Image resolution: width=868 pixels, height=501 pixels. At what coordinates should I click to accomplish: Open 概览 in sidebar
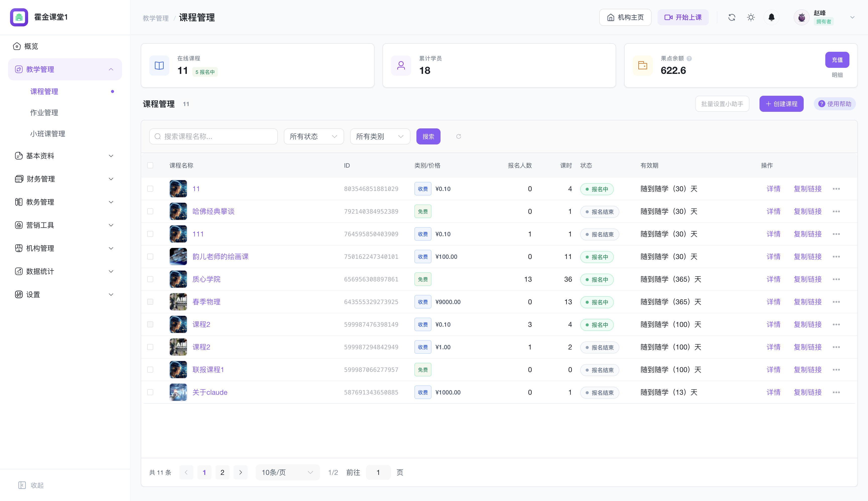point(65,46)
